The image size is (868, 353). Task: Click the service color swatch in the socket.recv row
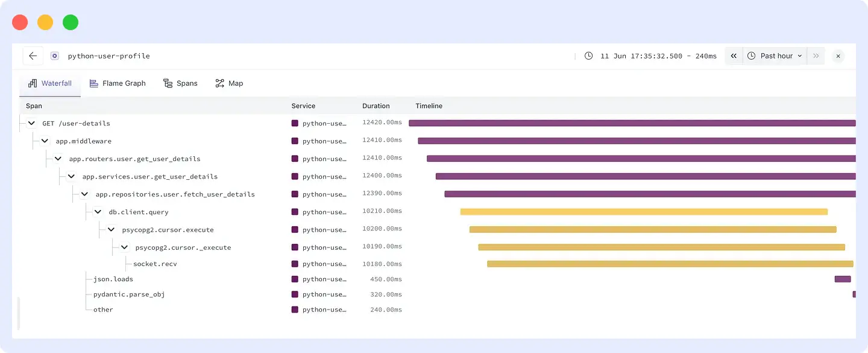point(295,264)
